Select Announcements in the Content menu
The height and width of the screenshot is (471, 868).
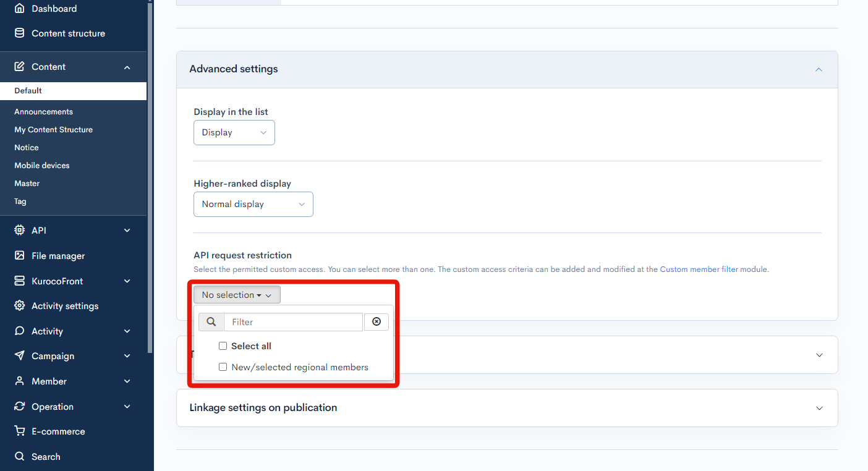click(43, 111)
